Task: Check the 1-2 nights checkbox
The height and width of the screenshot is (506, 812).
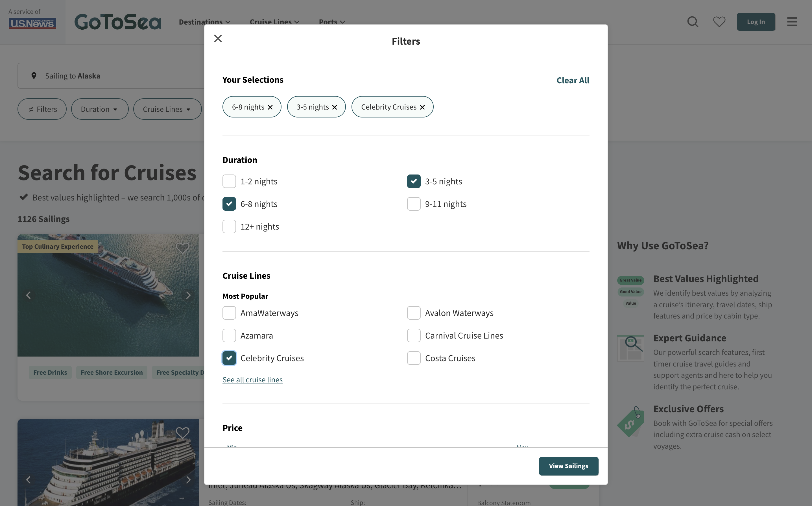Action: (229, 181)
